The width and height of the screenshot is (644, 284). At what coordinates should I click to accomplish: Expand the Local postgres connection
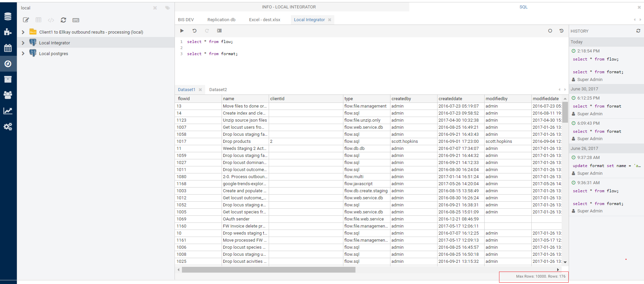click(23, 54)
